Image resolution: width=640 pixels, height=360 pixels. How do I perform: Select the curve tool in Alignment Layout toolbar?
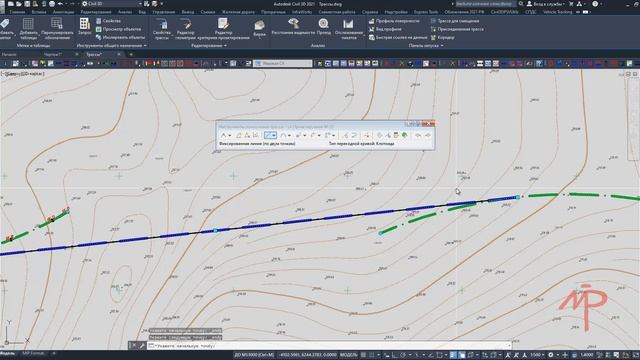point(283,135)
